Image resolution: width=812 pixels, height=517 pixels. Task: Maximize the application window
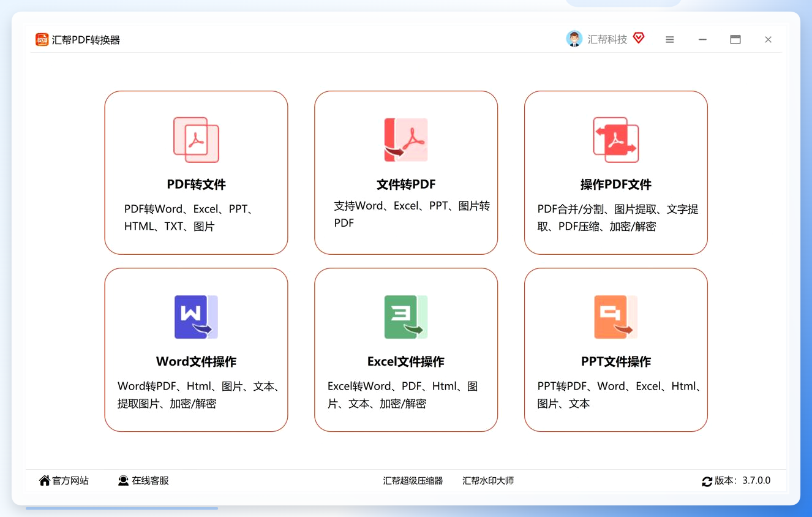[x=735, y=39]
